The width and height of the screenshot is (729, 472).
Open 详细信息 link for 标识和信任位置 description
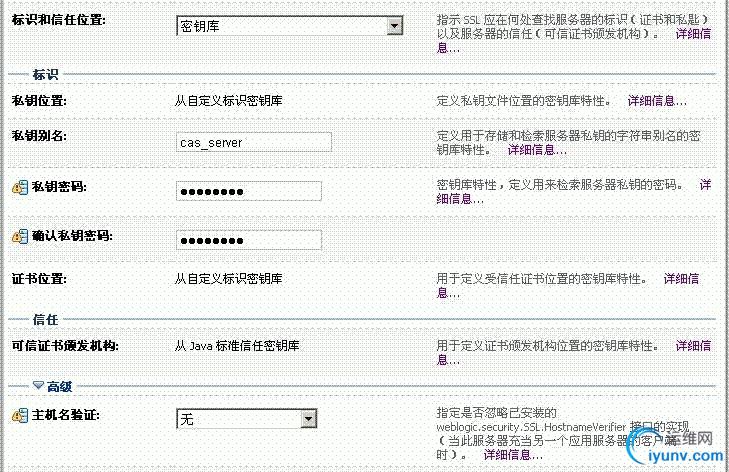point(692,34)
